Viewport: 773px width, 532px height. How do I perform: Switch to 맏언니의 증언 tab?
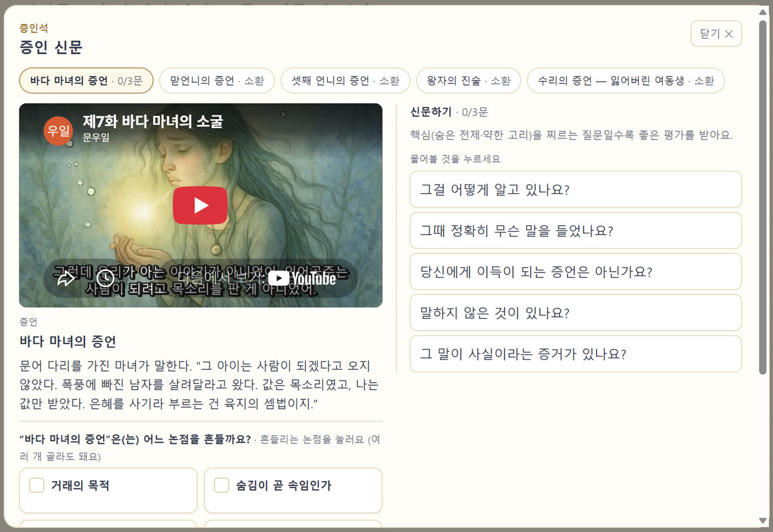(217, 81)
